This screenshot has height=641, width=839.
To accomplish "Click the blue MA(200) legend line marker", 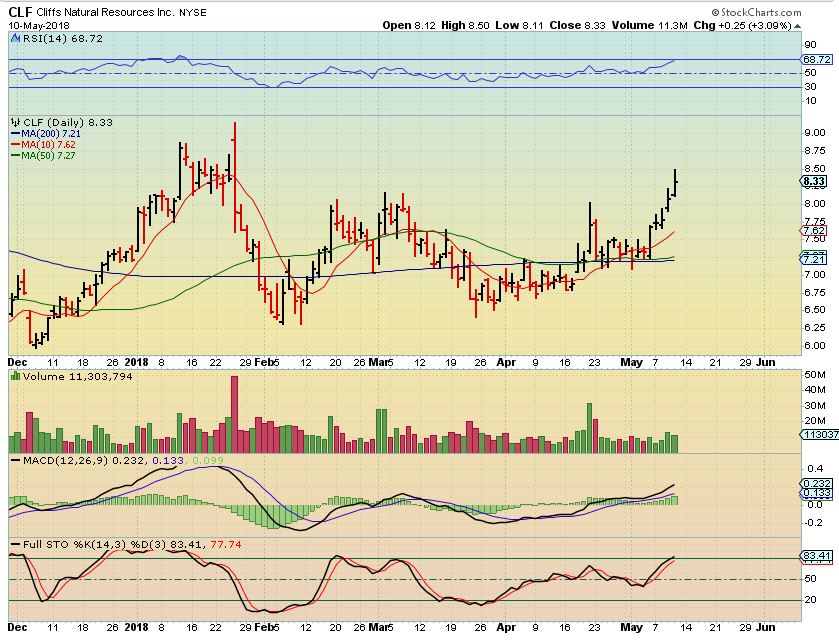I will (15, 133).
